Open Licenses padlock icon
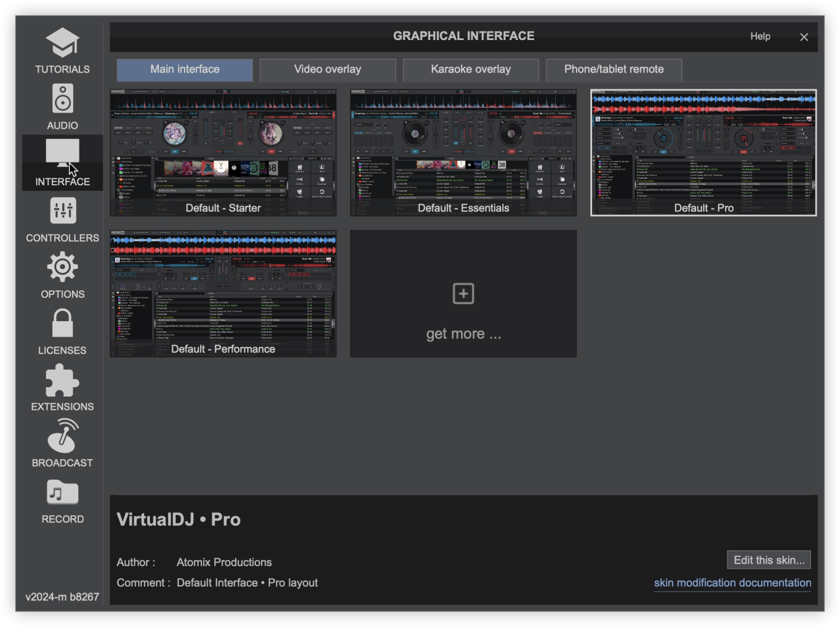Image resolution: width=840 pixels, height=627 pixels. coord(62,323)
